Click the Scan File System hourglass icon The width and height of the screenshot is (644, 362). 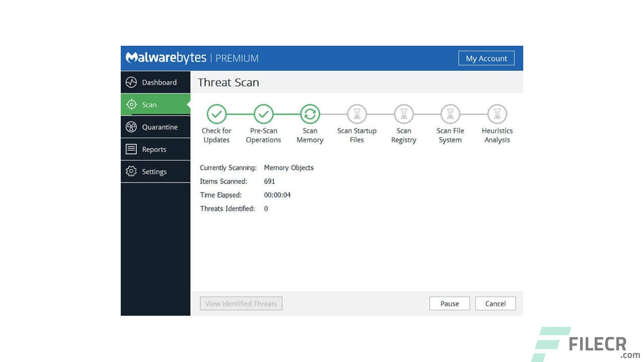point(450,114)
